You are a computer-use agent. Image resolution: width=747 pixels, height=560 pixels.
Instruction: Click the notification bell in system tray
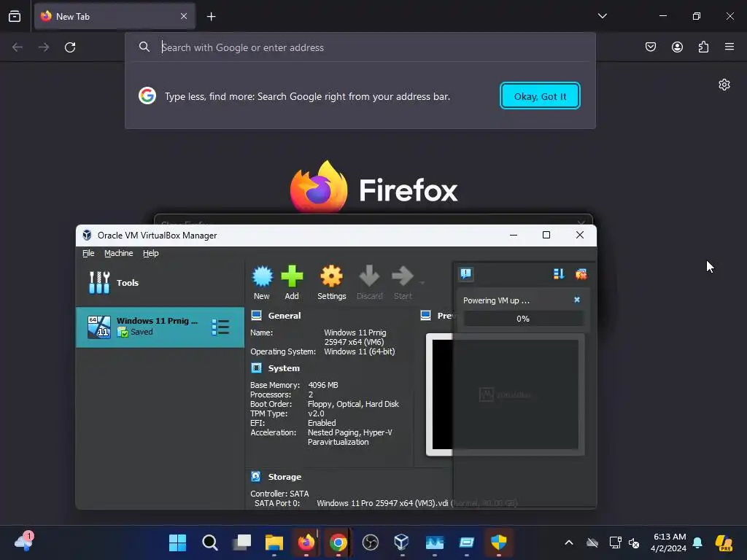(x=697, y=542)
